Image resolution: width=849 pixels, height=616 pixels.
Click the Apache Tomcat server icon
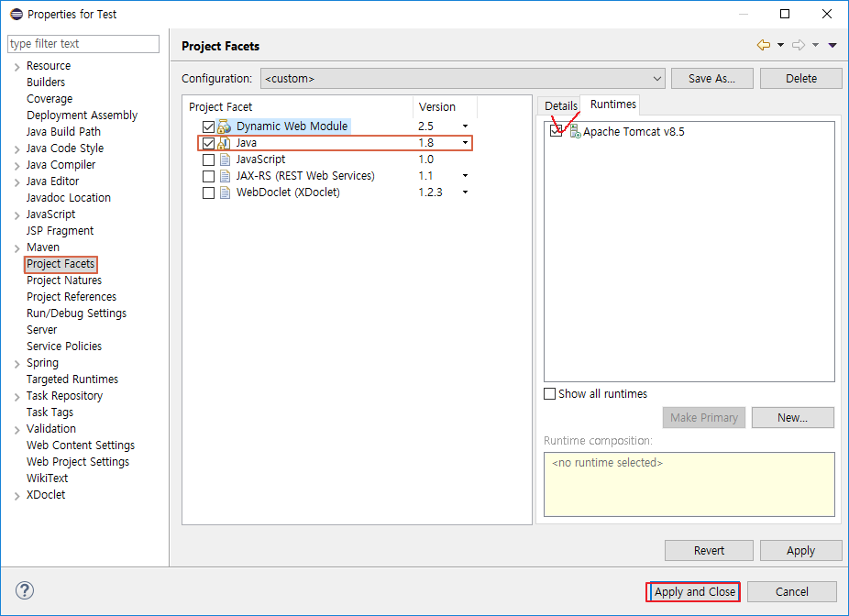click(x=575, y=131)
